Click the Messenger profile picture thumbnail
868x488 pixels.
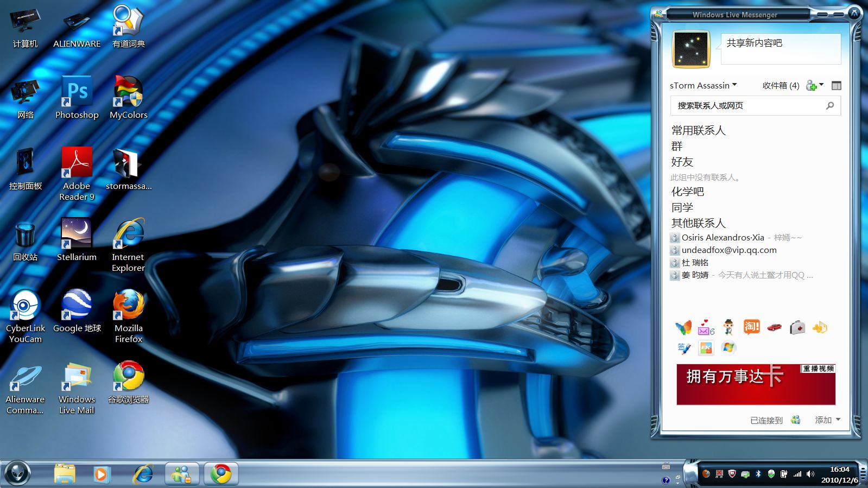click(691, 49)
